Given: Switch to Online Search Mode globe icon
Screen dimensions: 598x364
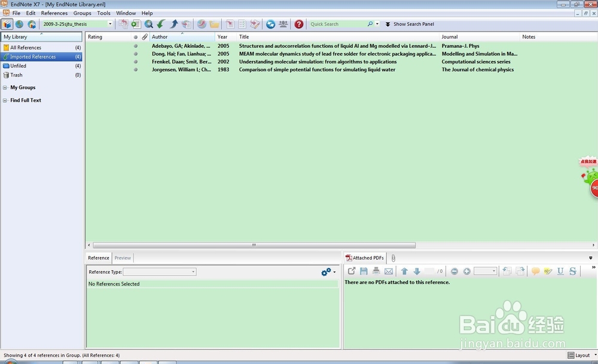Looking at the screenshot, I should (x=20, y=24).
